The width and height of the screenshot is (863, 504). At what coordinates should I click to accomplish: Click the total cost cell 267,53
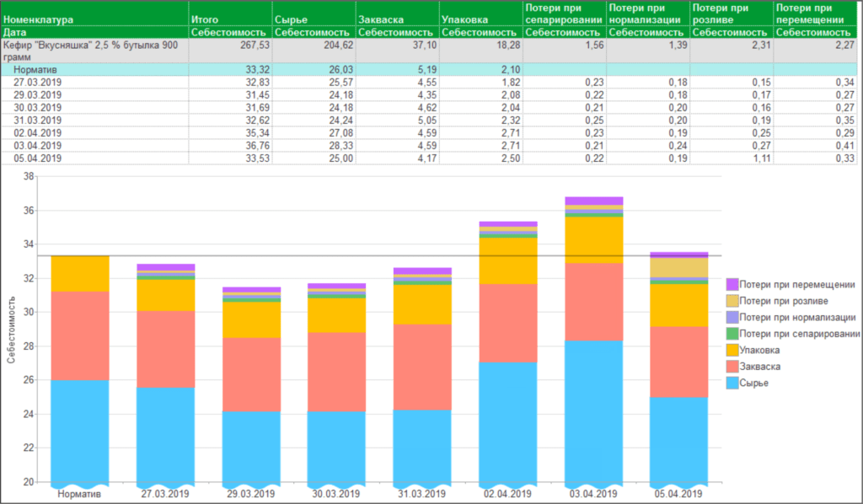tap(230, 51)
